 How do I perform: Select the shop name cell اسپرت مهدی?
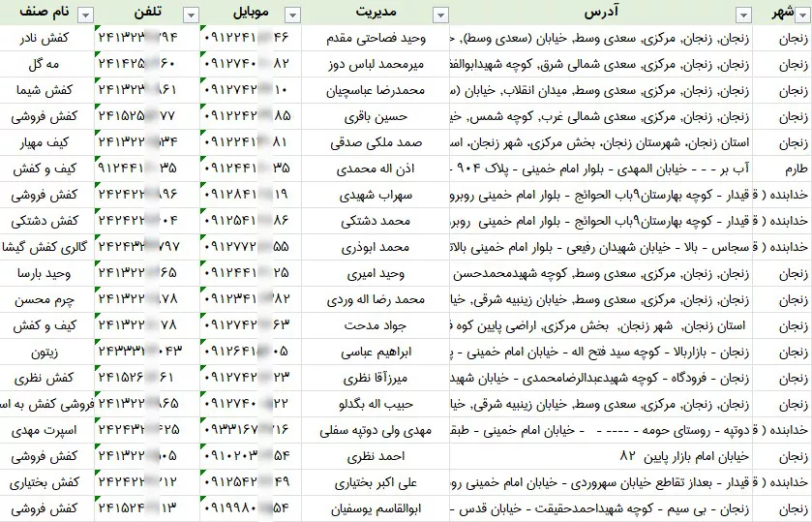(47, 430)
